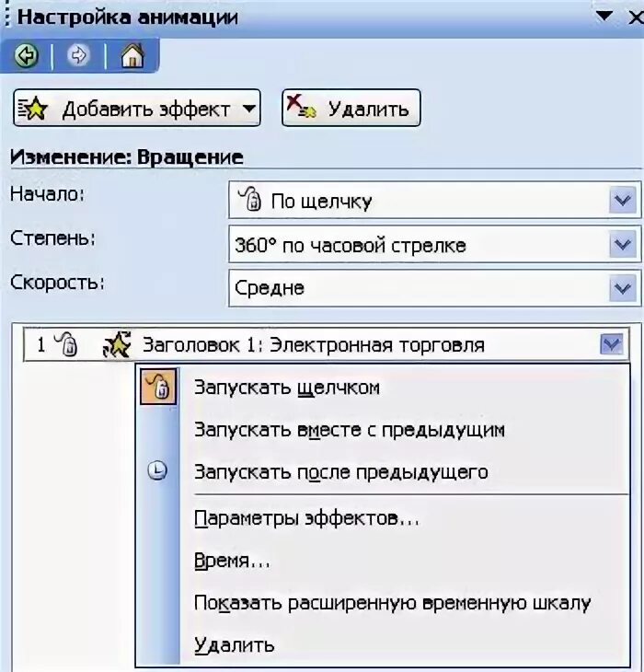Screen dimensions: 644x672
Task: Open the task pane menu triangle in the title bar
Action: tap(604, 16)
